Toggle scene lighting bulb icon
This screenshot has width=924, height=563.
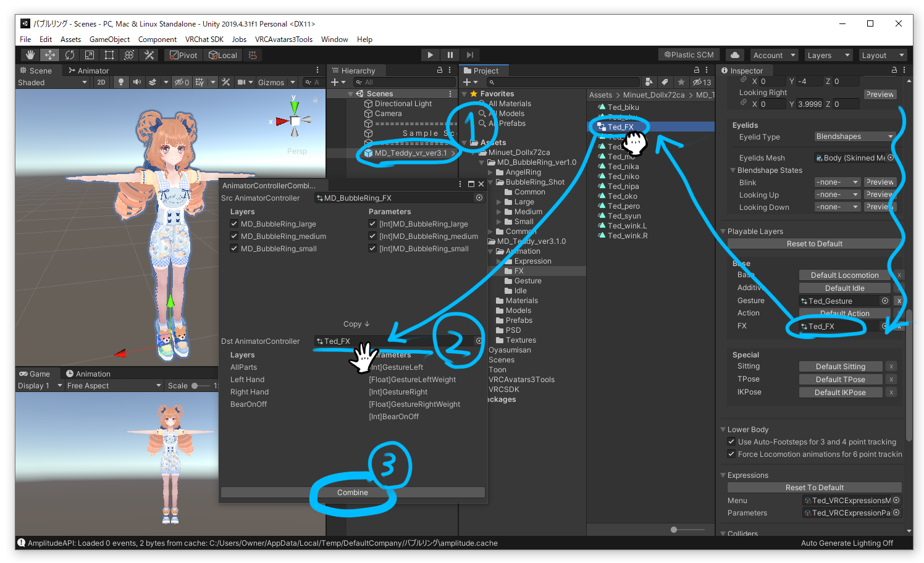[x=120, y=82]
